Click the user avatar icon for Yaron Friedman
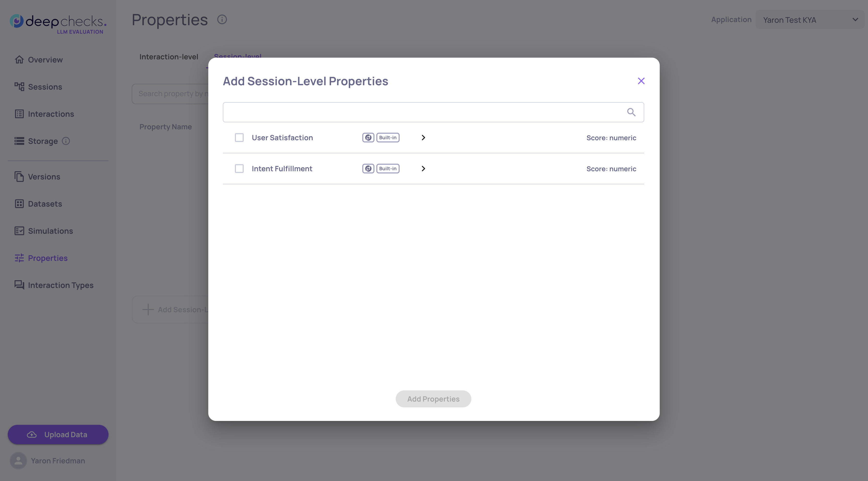868x481 pixels. click(x=18, y=460)
